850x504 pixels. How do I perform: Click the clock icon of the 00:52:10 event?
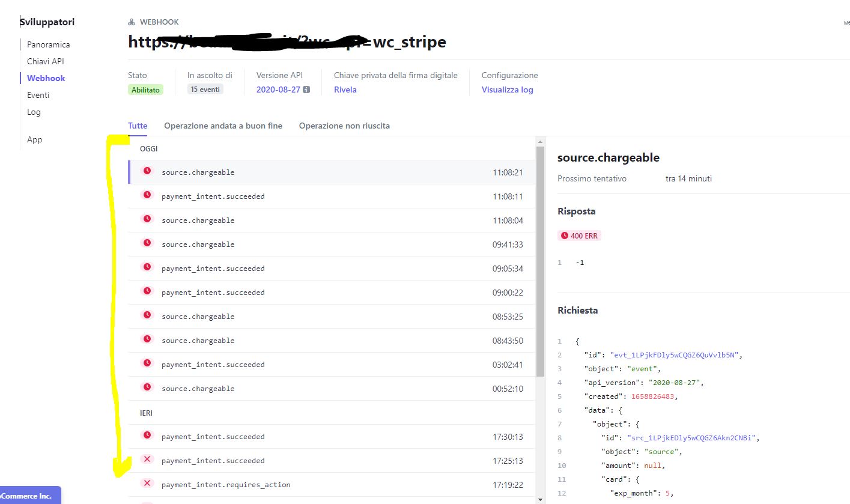[147, 387]
